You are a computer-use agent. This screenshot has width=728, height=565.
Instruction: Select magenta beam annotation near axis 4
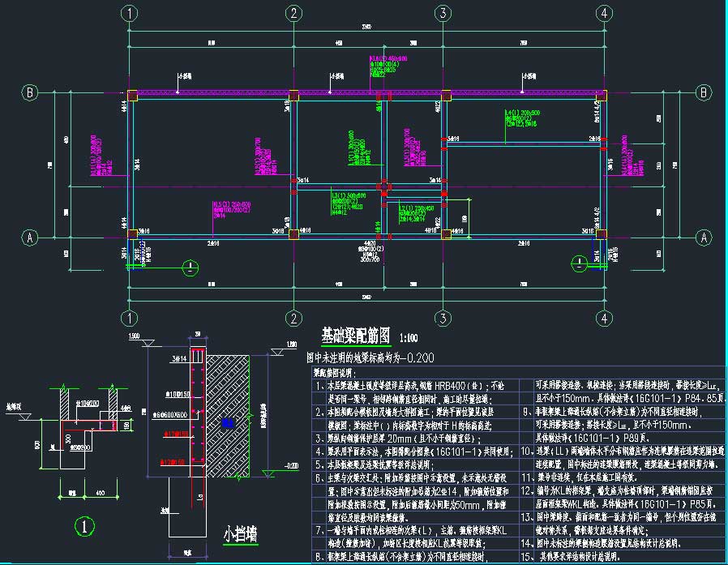(632, 156)
